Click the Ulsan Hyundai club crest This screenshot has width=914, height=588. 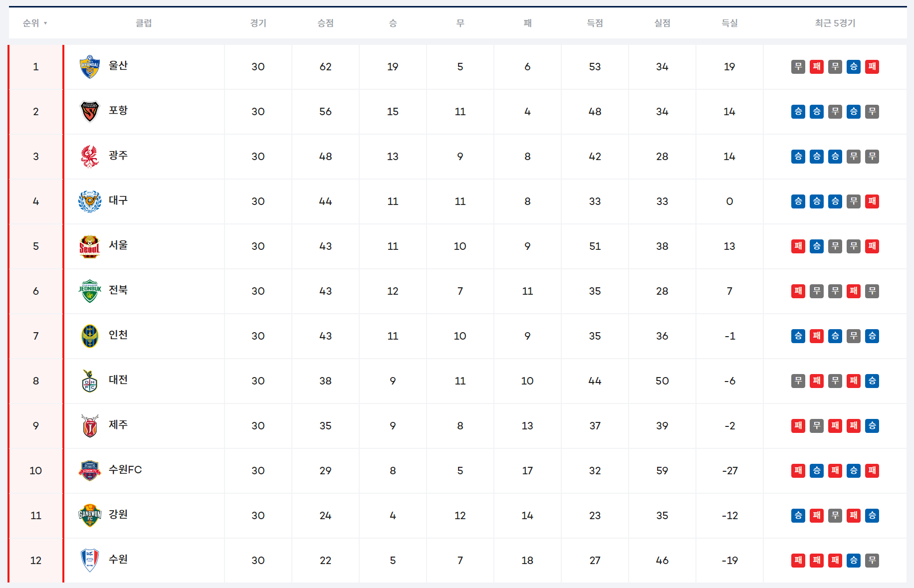(90, 67)
